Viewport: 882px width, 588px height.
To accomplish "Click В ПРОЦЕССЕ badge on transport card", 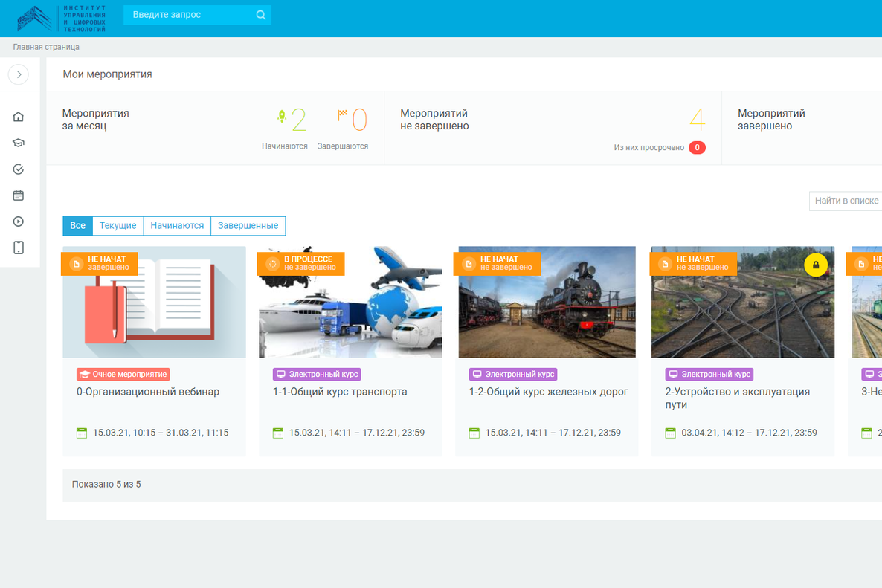I will pos(301,263).
